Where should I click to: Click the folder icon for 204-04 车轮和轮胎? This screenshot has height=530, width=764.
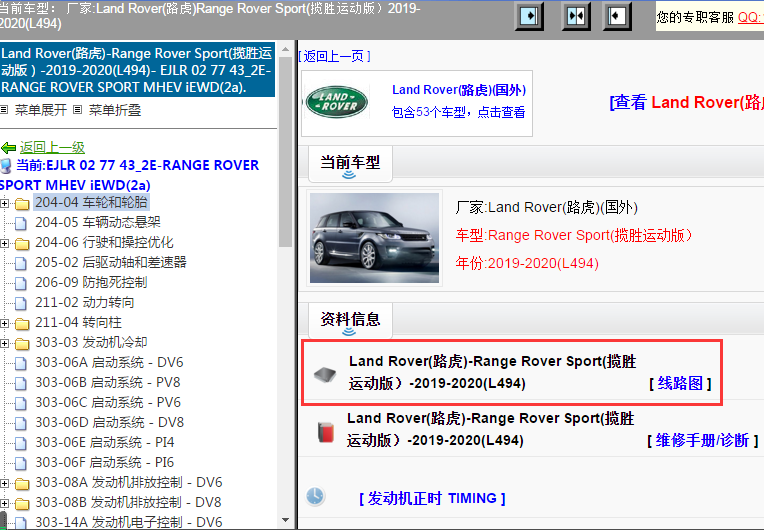click(x=21, y=203)
